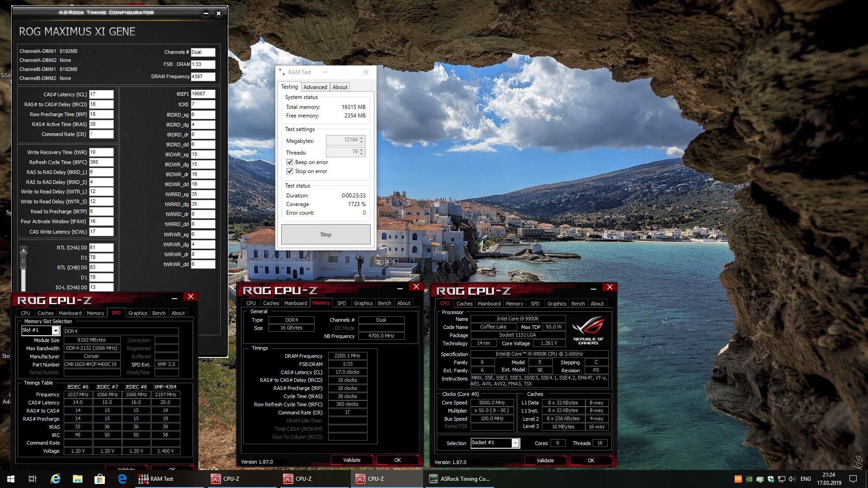Minimize the RAM Test window
The height and width of the screenshot is (488, 868).
click(325, 72)
